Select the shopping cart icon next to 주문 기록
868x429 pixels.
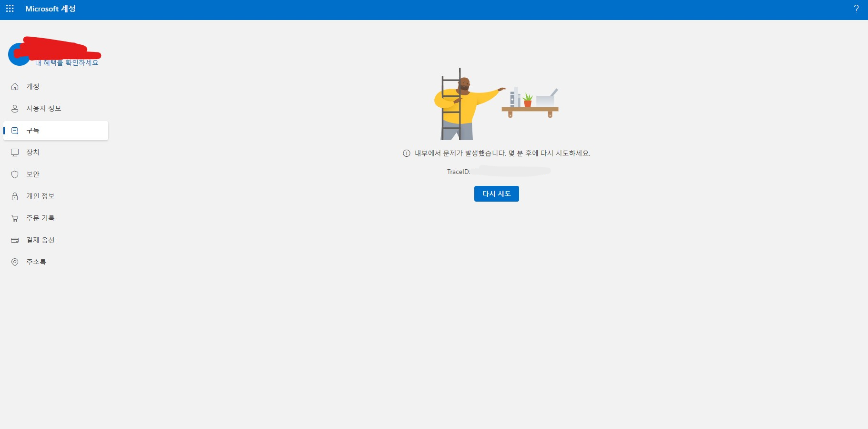[15, 218]
